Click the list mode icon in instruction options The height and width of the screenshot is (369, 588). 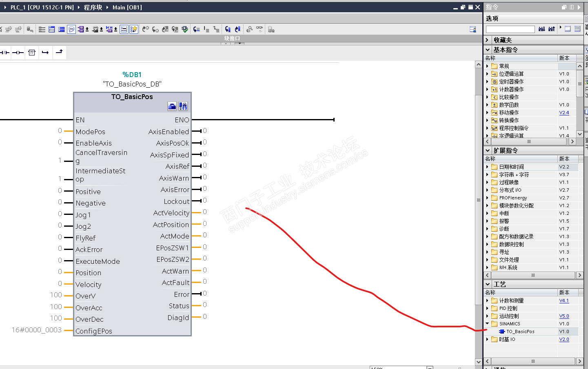577,29
